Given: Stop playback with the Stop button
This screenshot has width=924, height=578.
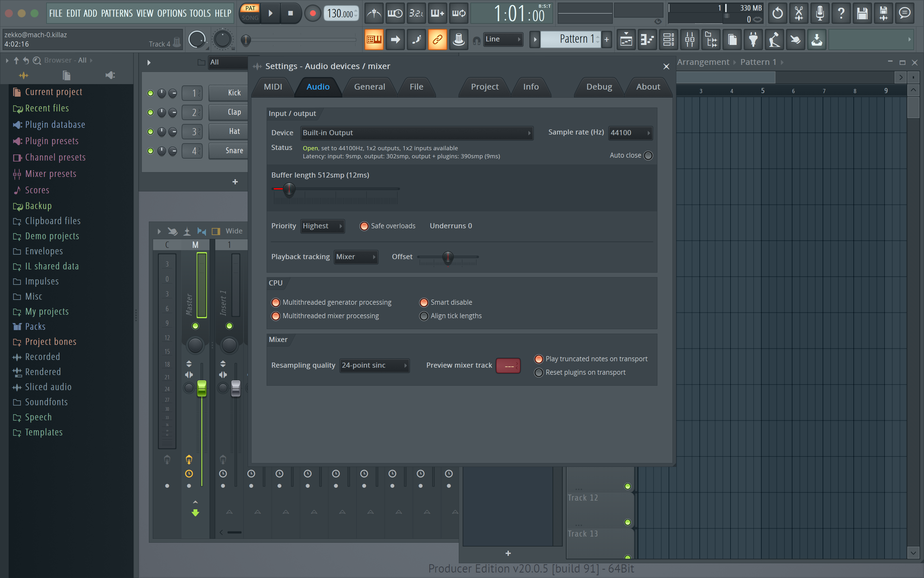Looking at the screenshot, I should [x=291, y=13].
